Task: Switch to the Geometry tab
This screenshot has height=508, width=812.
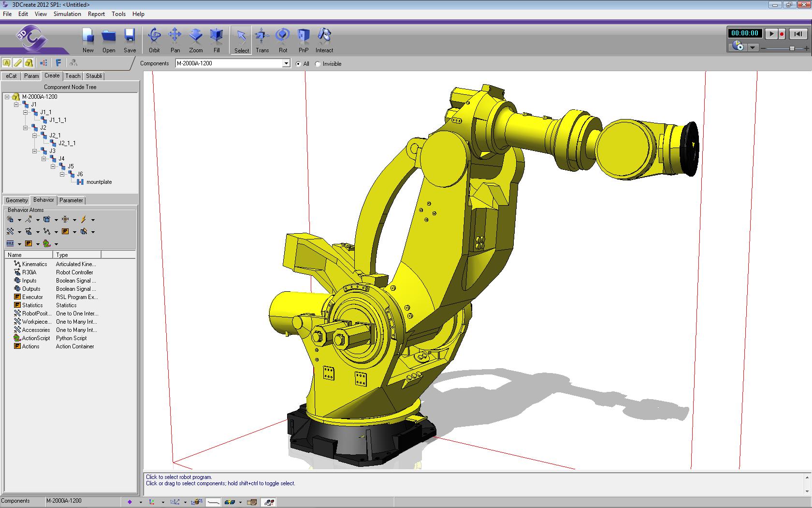Action: coord(17,200)
